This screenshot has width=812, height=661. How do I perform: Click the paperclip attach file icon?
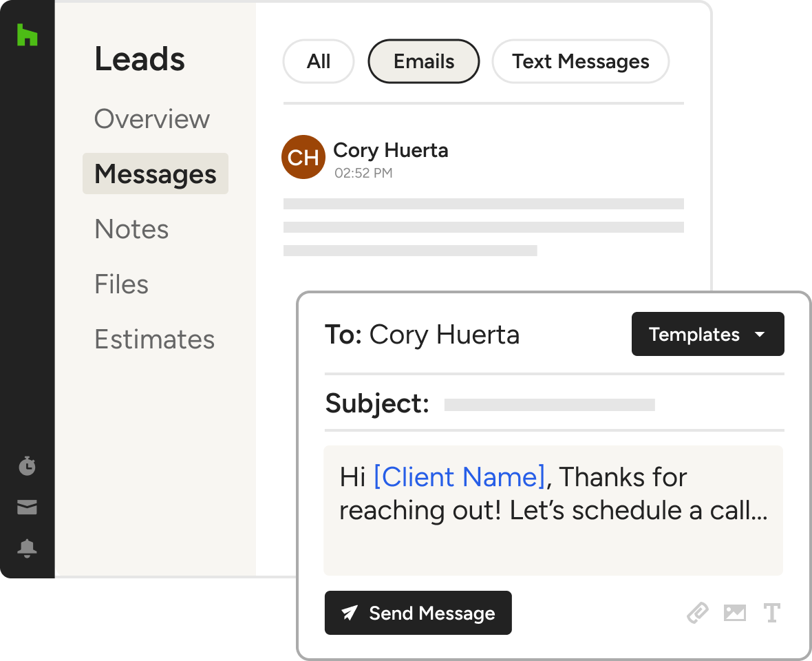(x=698, y=613)
